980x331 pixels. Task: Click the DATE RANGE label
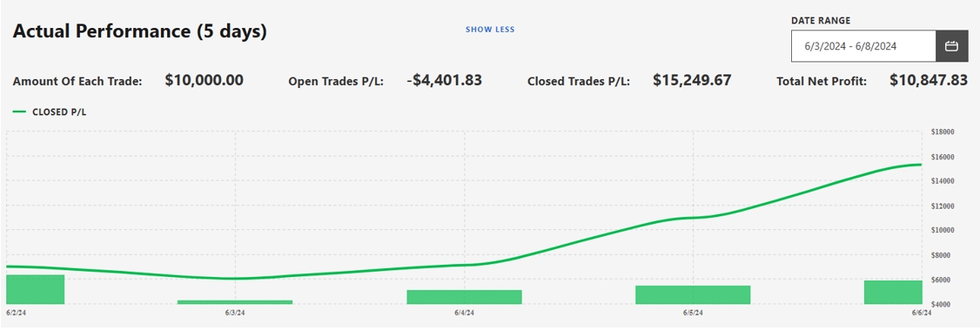click(821, 21)
